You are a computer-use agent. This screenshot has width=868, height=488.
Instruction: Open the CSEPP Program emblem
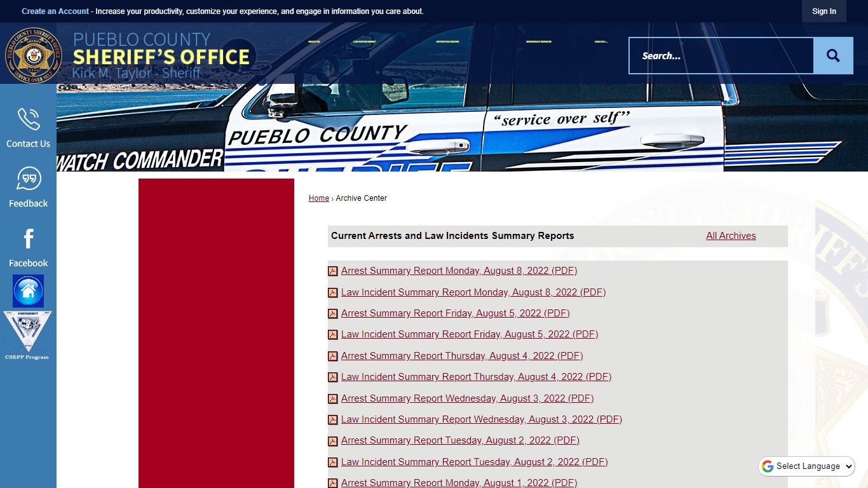(27, 335)
